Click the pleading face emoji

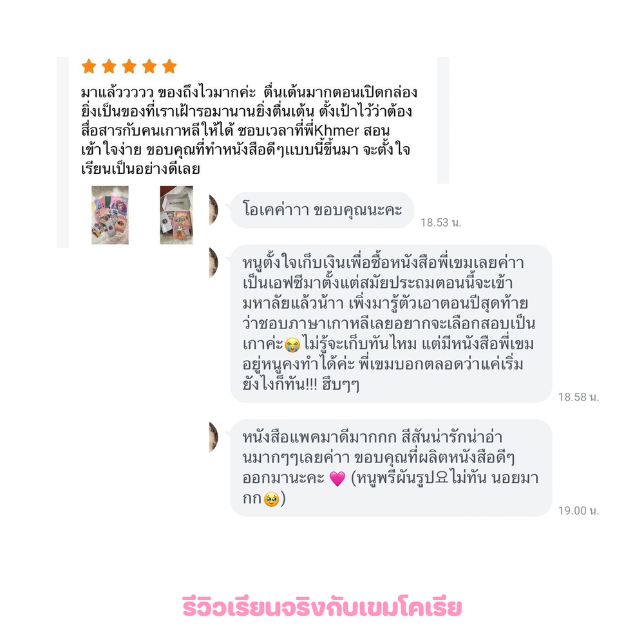coord(272,500)
